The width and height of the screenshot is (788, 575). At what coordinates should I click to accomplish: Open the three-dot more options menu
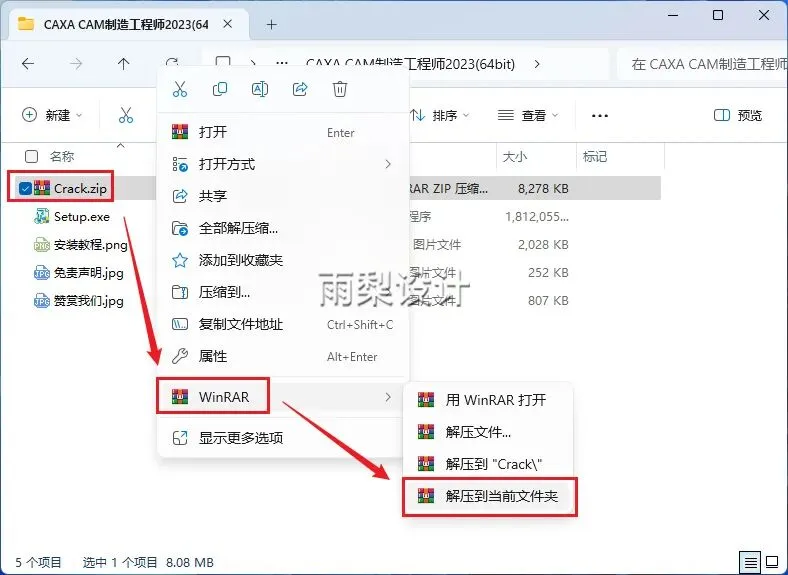click(x=600, y=116)
